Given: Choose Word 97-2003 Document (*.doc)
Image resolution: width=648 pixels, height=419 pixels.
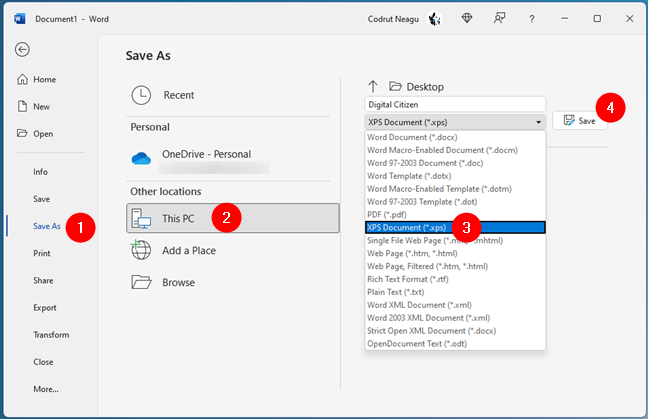Looking at the screenshot, I should [455, 163].
